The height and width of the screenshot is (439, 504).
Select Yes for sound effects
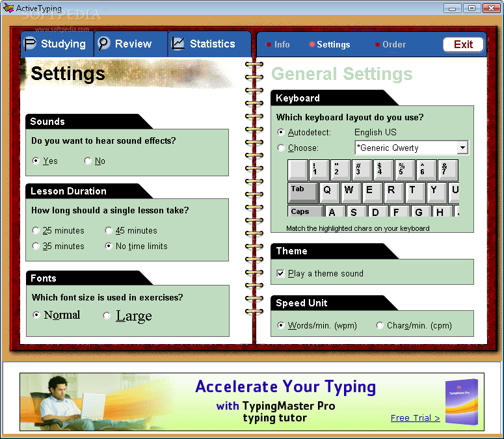coord(45,161)
